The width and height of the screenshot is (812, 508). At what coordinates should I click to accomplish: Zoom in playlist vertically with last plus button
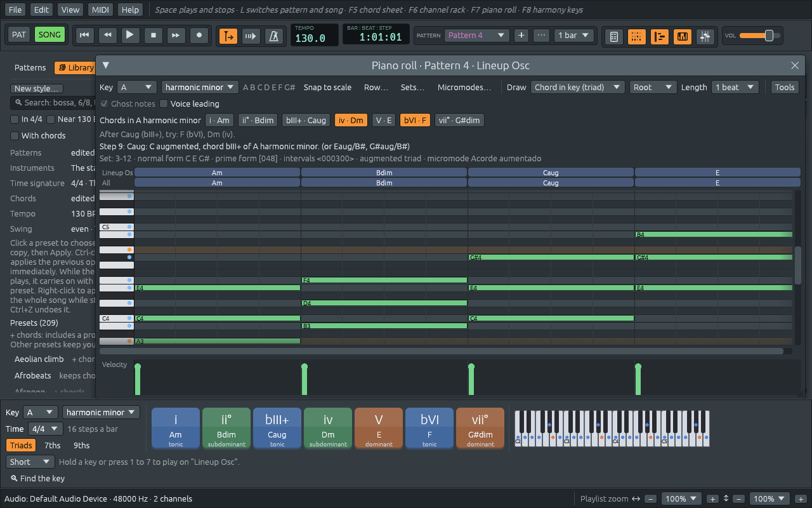coord(801,499)
